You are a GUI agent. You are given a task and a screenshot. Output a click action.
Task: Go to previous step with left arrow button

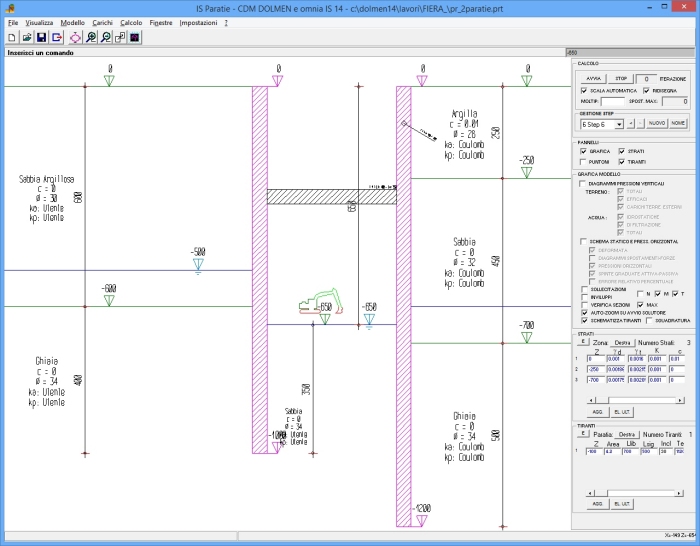pyautogui.click(x=631, y=123)
